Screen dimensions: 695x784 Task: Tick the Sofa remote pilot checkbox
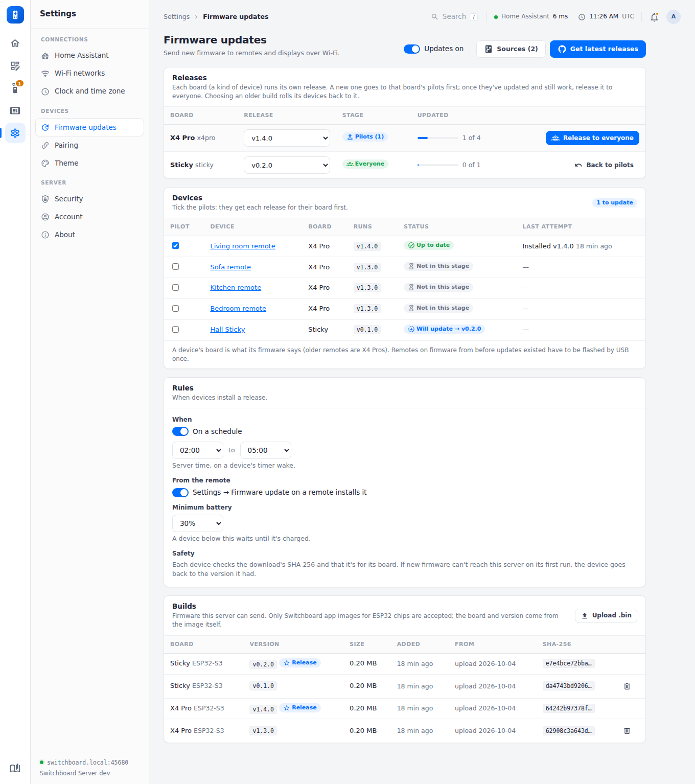pyautogui.click(x=176, y=267)
